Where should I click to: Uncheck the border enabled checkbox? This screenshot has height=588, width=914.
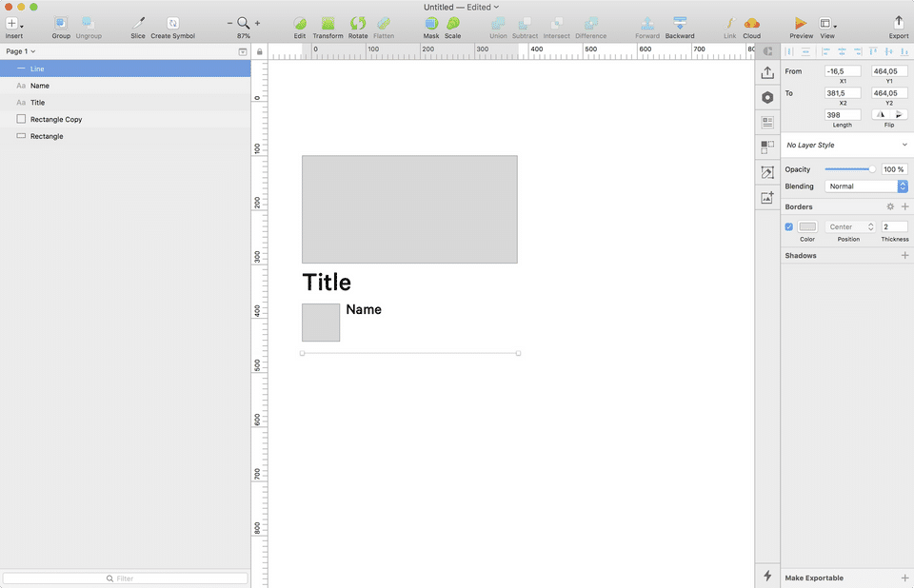pos(788,226)
